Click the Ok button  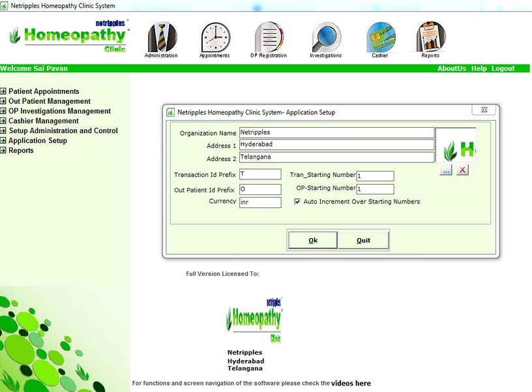pos(313,240)
